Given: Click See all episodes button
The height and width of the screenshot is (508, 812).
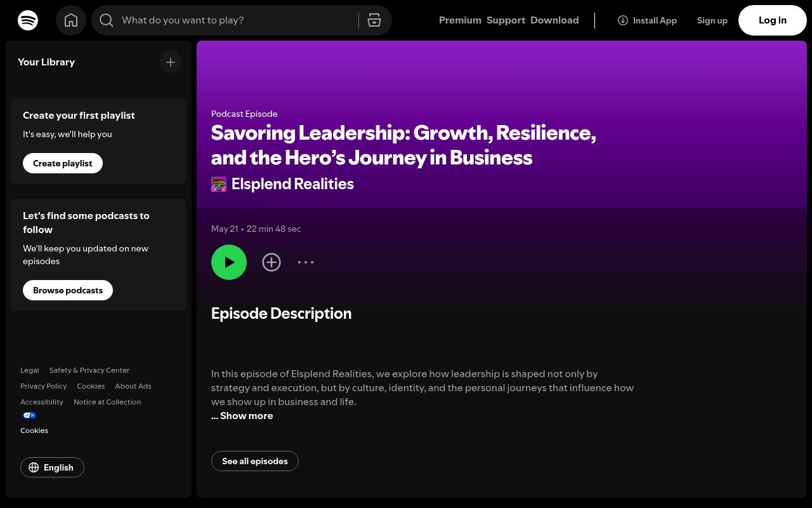Looking at the screenshot, I should [x=255, y=461].
